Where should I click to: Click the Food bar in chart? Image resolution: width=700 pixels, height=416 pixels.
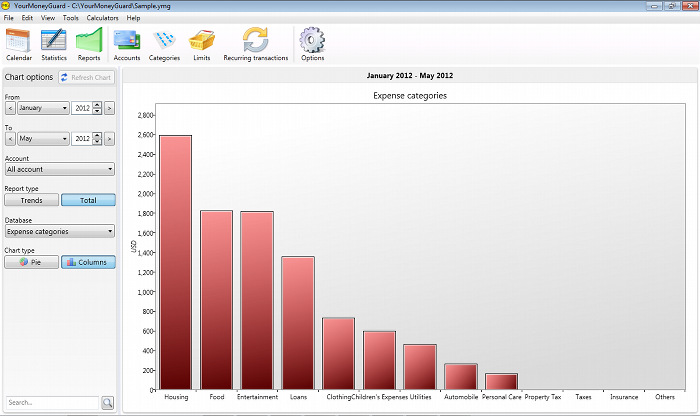[217, 300]
